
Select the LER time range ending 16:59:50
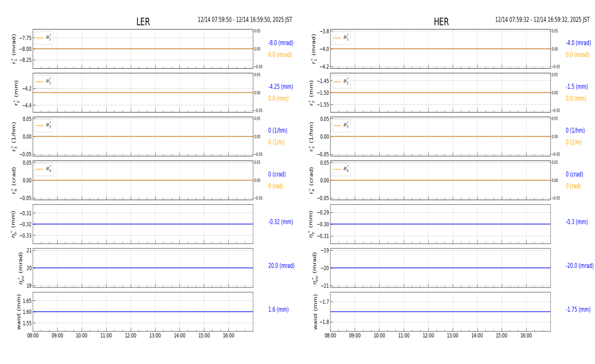pos(245,20)
